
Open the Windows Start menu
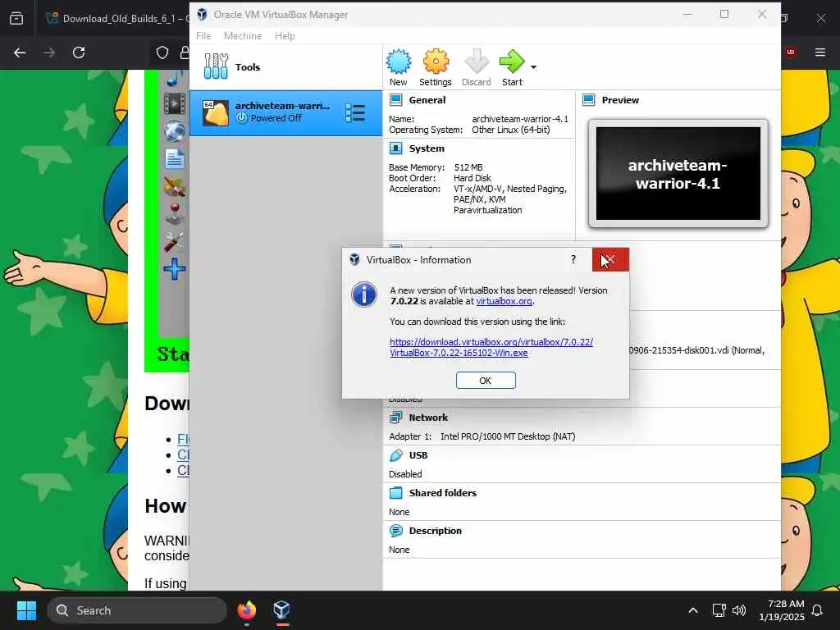tap(26, 610)
